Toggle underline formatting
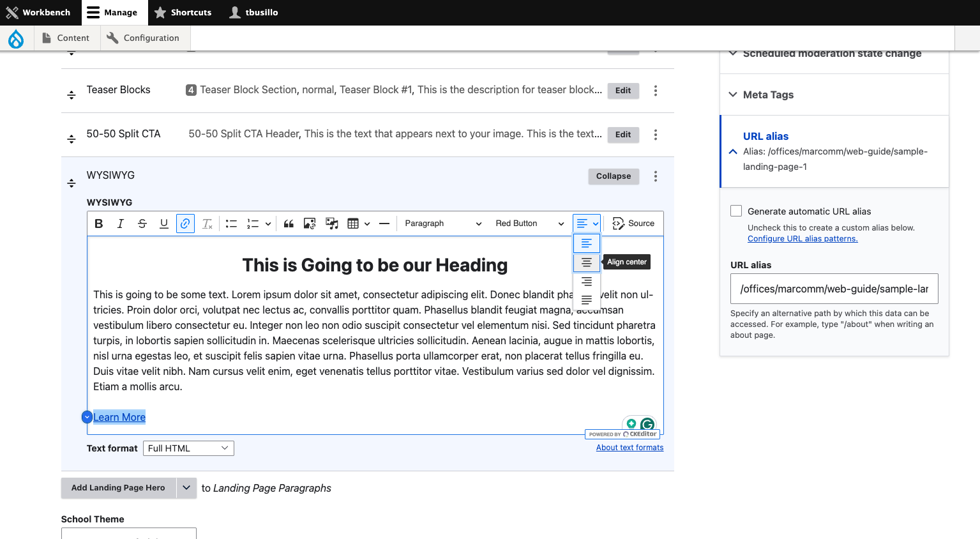This screenshot has width=980, height=539. (164, 224)
